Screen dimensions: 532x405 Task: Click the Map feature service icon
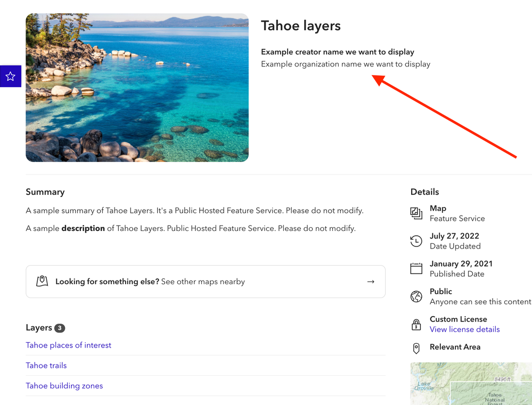coord(416,213)
